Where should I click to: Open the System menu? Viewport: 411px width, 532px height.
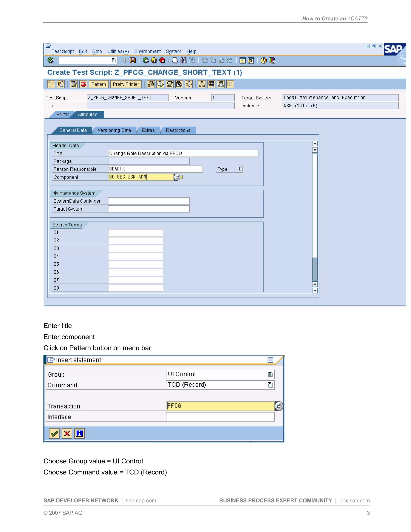[x=173, y=51]
